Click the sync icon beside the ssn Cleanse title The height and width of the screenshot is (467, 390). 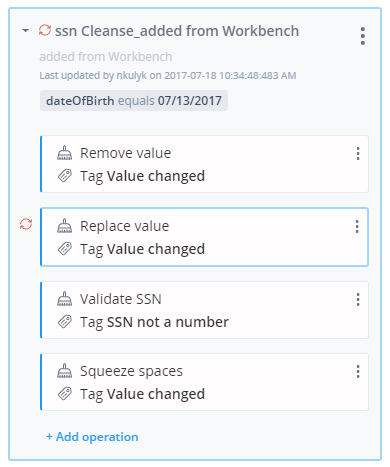[45, 30]
